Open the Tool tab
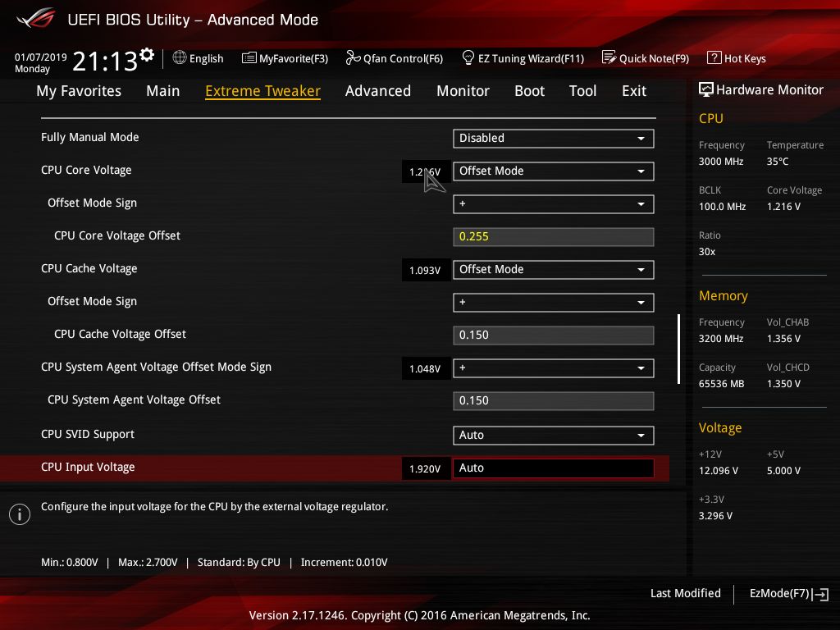The width and height of the screenshot is (840, 630). coord(582,91)
